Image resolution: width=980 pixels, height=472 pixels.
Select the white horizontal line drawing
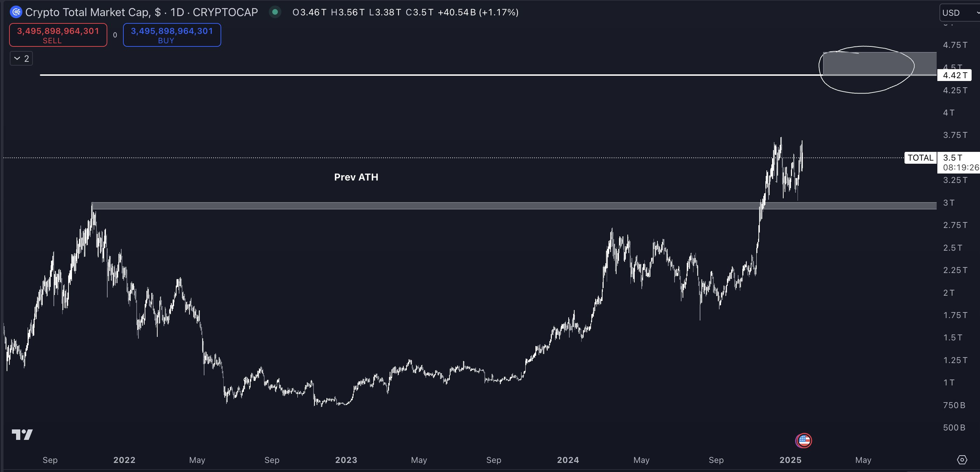coord(381,75)
